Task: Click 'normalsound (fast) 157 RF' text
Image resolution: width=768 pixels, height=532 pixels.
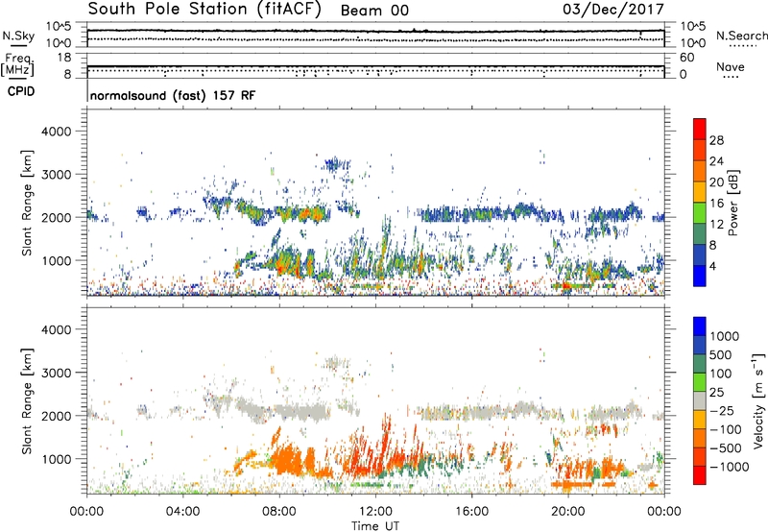Action: [173, 95]
